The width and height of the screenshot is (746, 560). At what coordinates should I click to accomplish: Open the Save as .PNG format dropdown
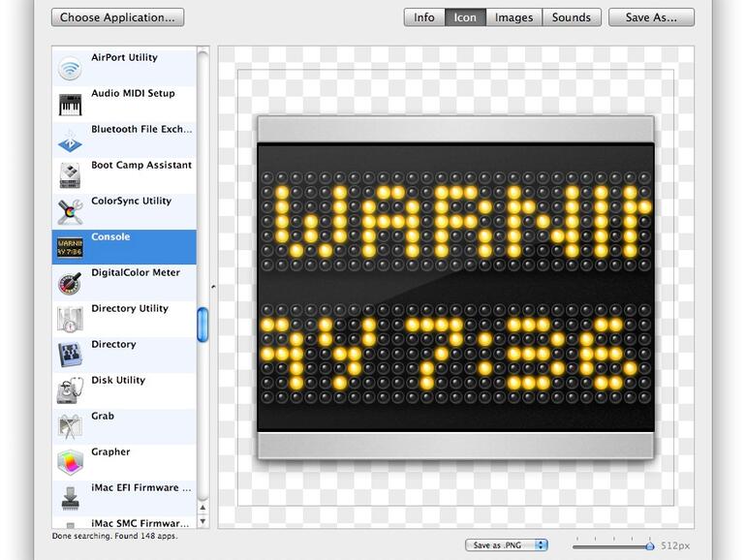[x=507, y=545]
